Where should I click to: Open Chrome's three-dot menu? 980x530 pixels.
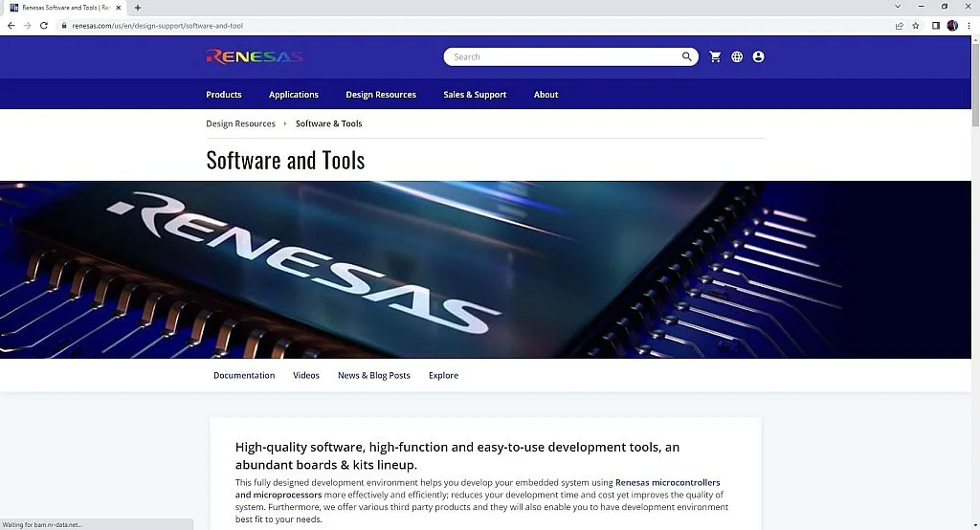(969, 26)
